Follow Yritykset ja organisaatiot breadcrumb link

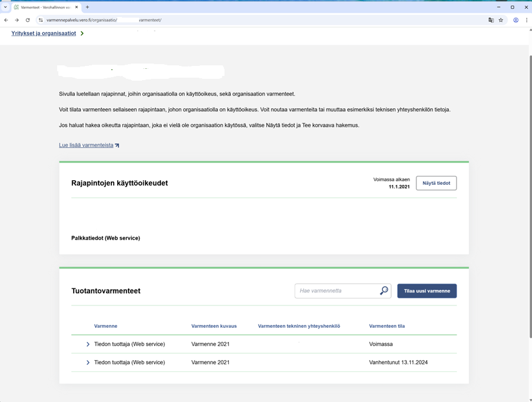pos(44,34)
